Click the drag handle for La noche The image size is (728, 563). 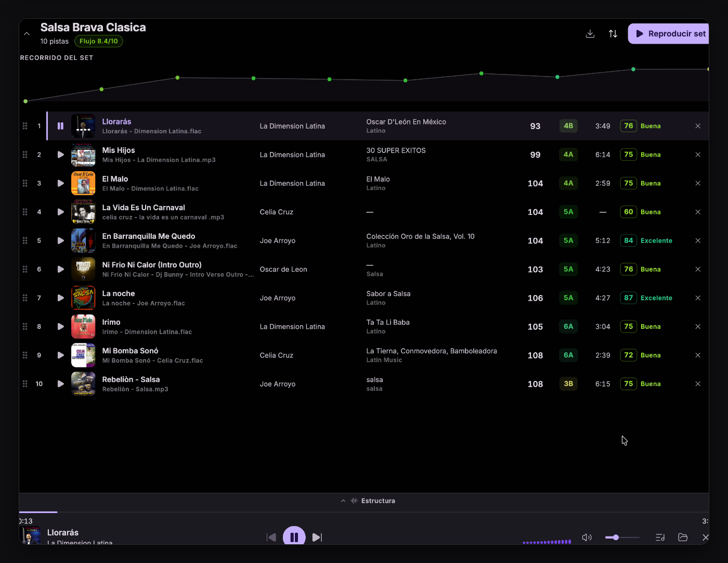[25, 298]
